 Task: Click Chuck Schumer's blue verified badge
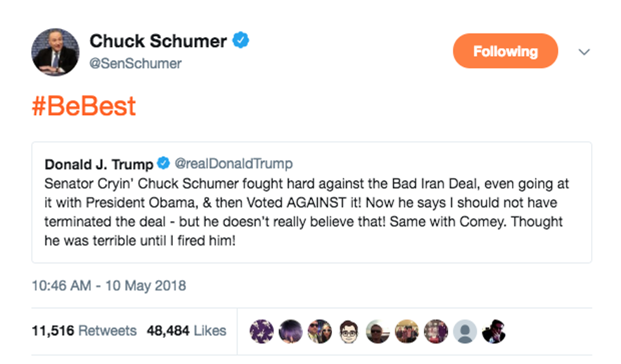pos(241,41)
